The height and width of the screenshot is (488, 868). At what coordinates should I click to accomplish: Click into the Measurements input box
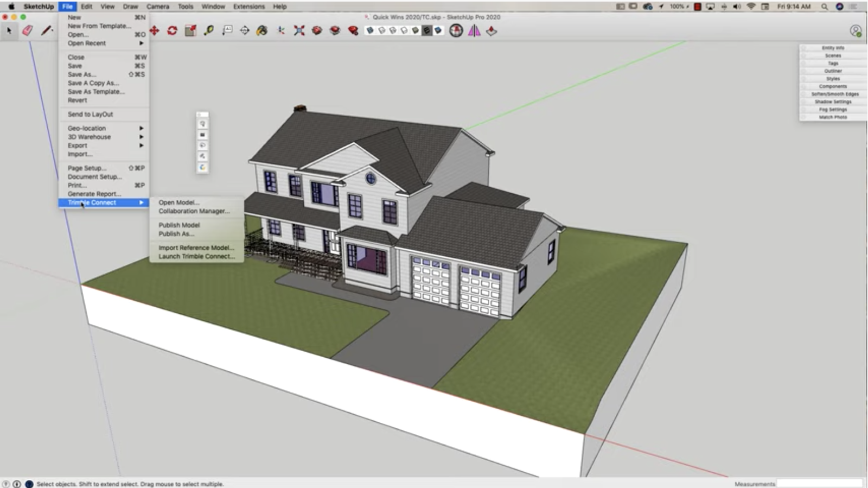click(819, 484)
